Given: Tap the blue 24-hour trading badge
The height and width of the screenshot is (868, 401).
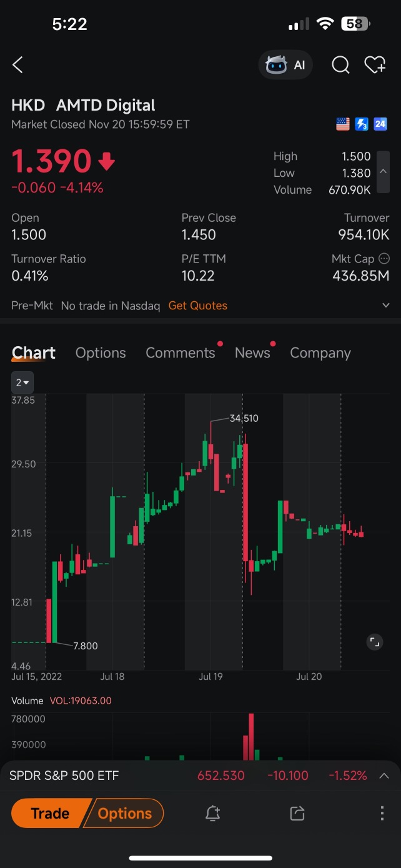Looking at the screenshot, I should 380,124.
